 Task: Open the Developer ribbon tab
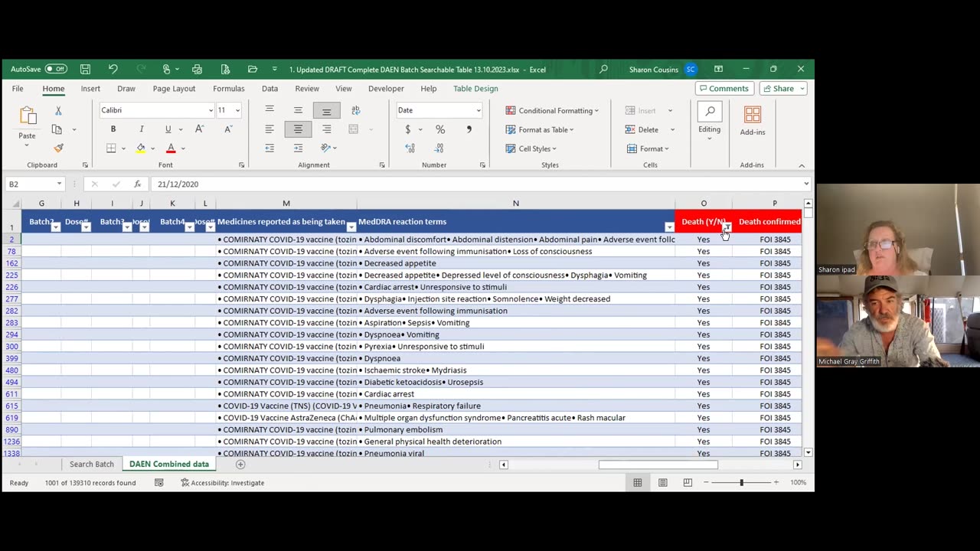coord(386,88)
